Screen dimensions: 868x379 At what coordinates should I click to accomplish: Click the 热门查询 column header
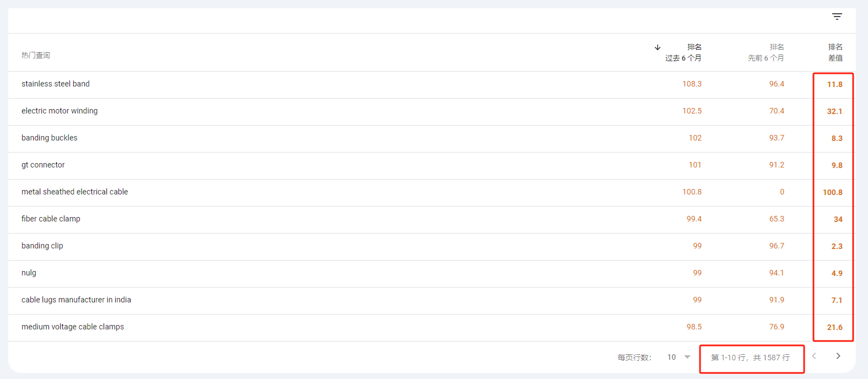pos(36,55)
